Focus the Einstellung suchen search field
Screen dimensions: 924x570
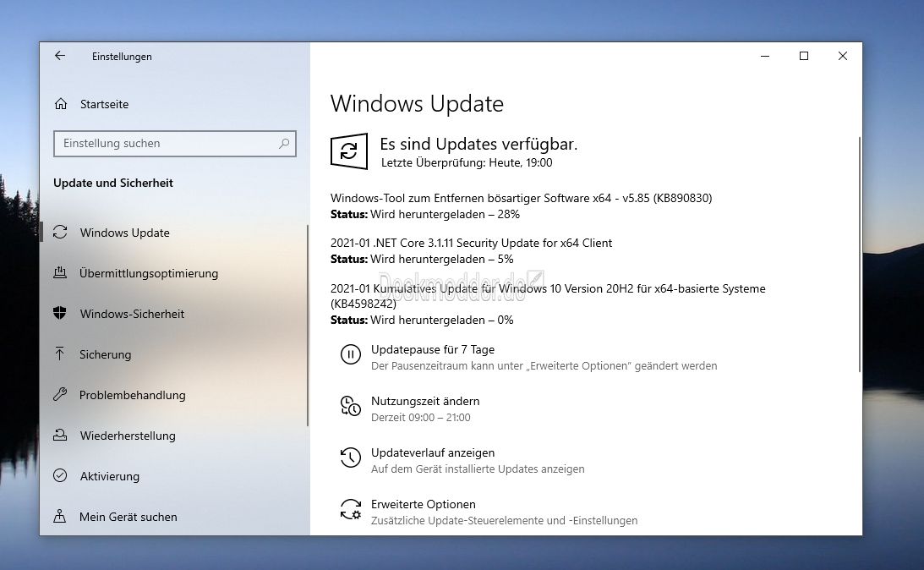point(174,143)
